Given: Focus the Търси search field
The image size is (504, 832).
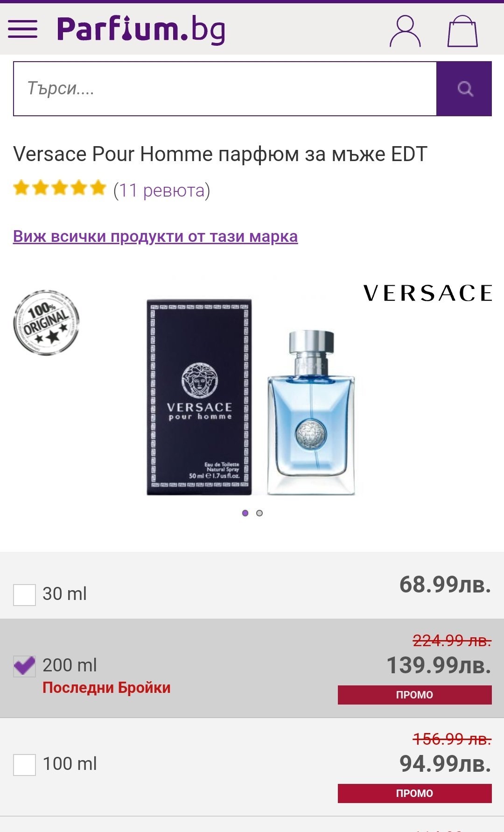Looking at the screenshot, I should (x=225, y=89).
